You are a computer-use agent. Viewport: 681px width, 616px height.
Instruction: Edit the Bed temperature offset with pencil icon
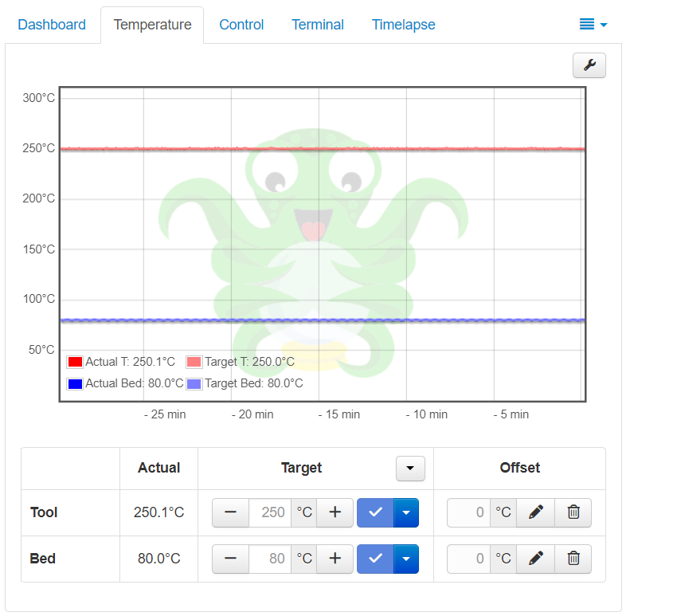(535, 559)
